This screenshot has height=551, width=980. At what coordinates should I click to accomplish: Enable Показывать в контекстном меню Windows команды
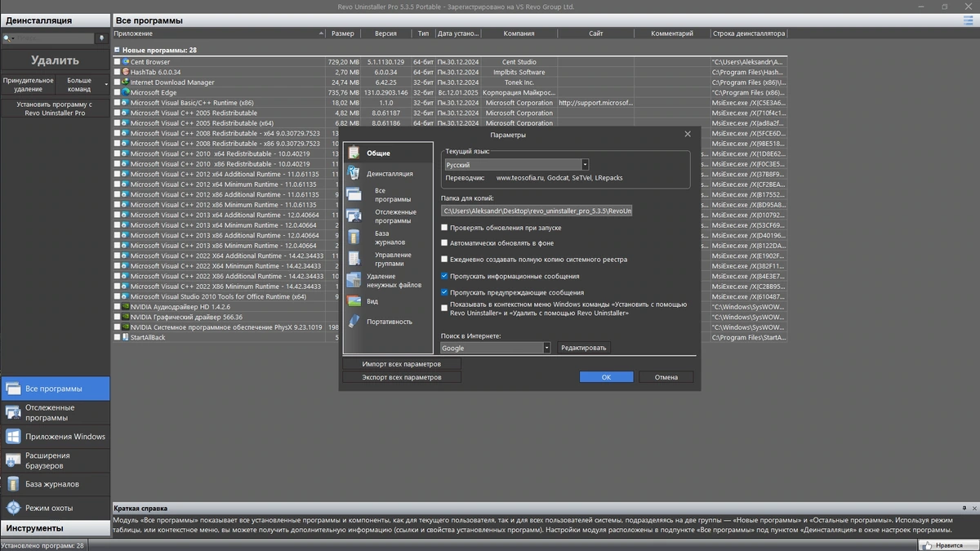pyautogui.click(x=444, y=307)
